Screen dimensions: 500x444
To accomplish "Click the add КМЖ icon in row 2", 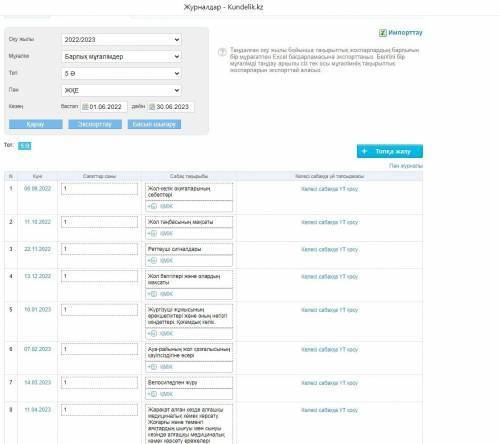I will click(x=152, y=233).
